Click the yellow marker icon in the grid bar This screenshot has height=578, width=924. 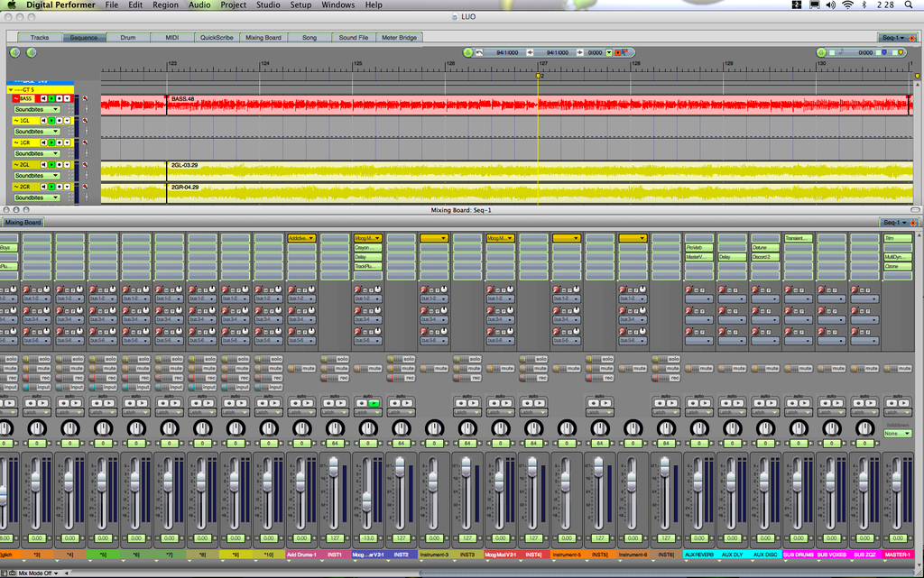[901, 52]
